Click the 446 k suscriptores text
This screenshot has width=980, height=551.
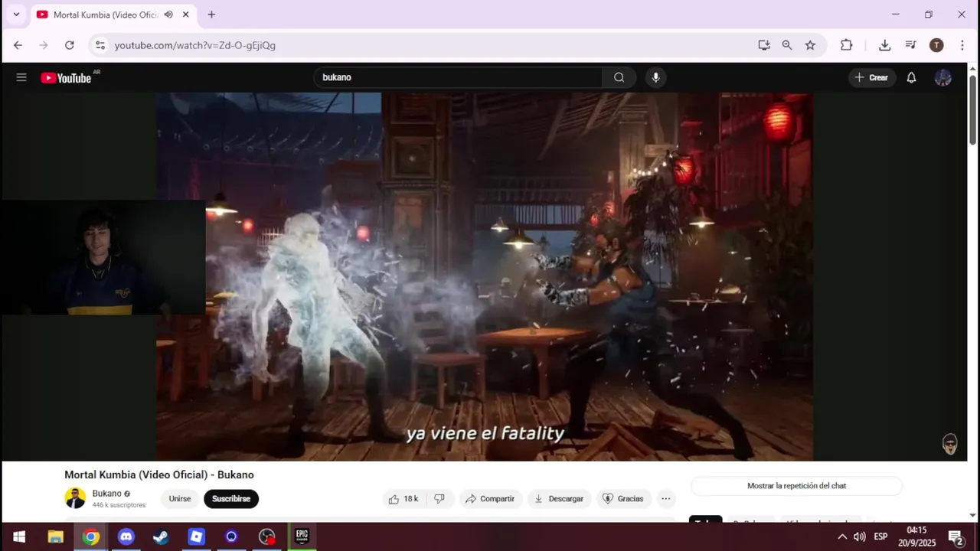119,505
